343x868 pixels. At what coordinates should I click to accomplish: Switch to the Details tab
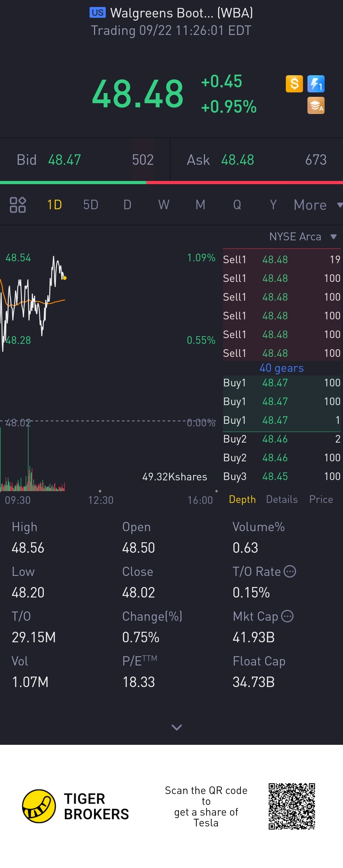[282, 499]
